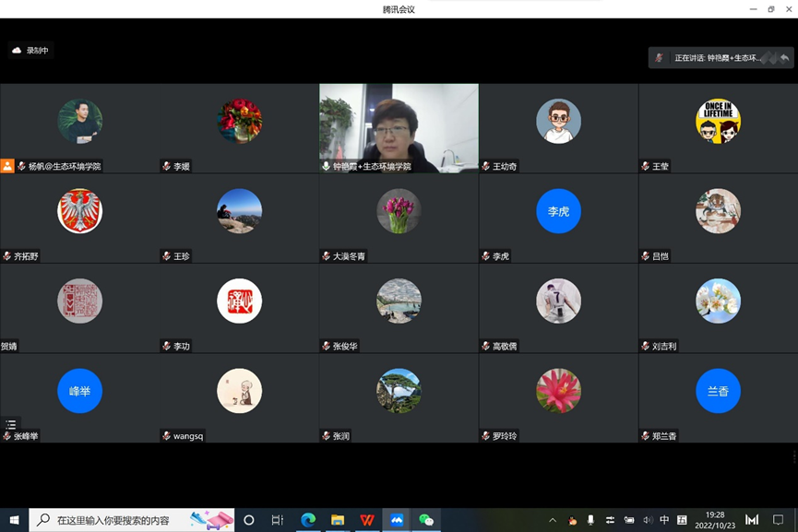Screen dimensions: 798x532
Task: Click the 录制中 cloud recording indicator
Action: [x=30, y=51]
